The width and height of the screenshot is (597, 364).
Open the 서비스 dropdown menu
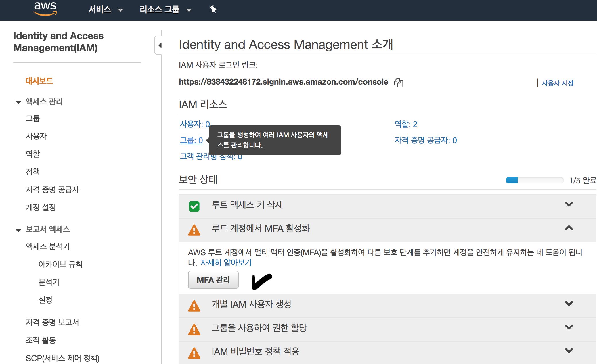point(105,9)
